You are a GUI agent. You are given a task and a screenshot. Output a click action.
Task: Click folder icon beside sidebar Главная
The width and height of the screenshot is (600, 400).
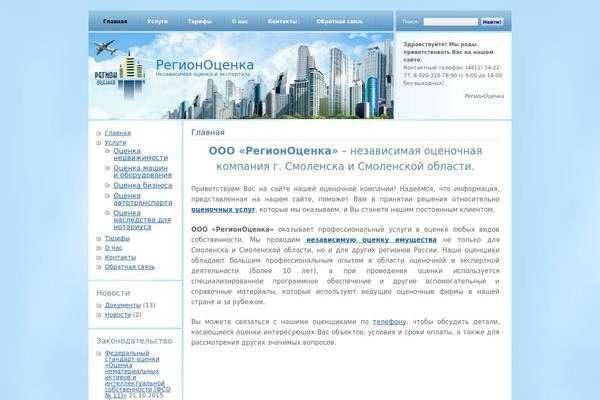99,133
